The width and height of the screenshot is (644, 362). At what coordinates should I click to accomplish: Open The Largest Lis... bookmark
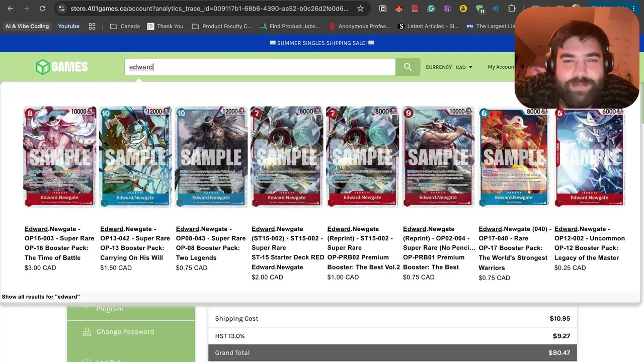tap(491, 26)
